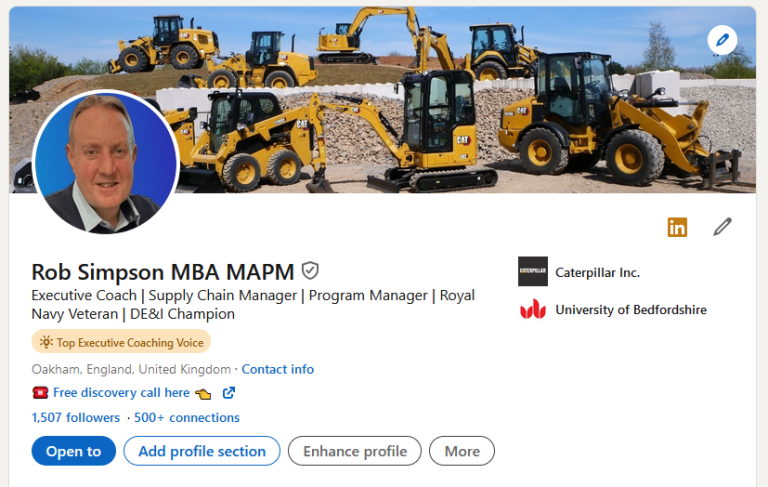
Task: Edit the cover banner with the pencil icon
Action: pyautogui.click(x=722, y=40)
